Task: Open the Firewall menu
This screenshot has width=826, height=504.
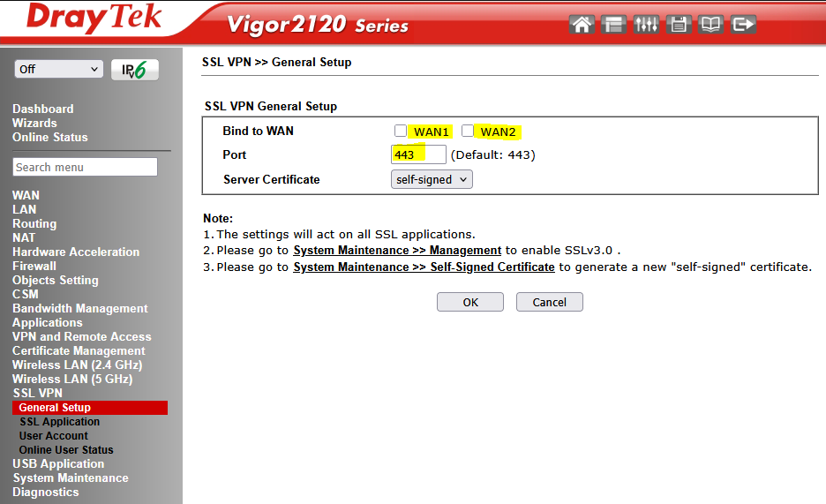Action: tap(34, 267)
